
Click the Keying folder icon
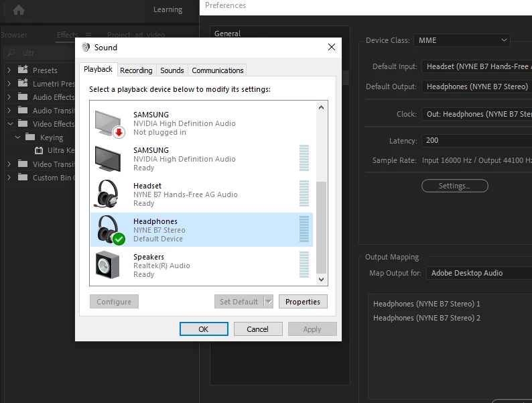tap(30, 137)
